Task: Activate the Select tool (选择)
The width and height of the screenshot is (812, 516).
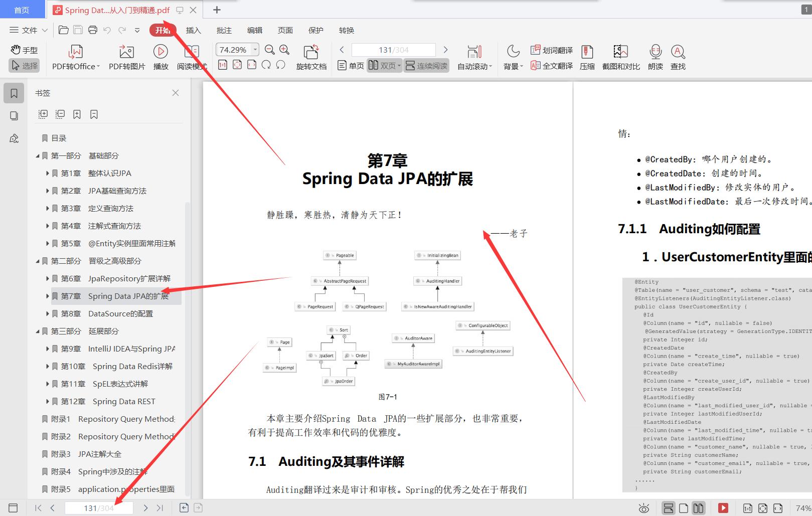Action: (x=24, y=66)
